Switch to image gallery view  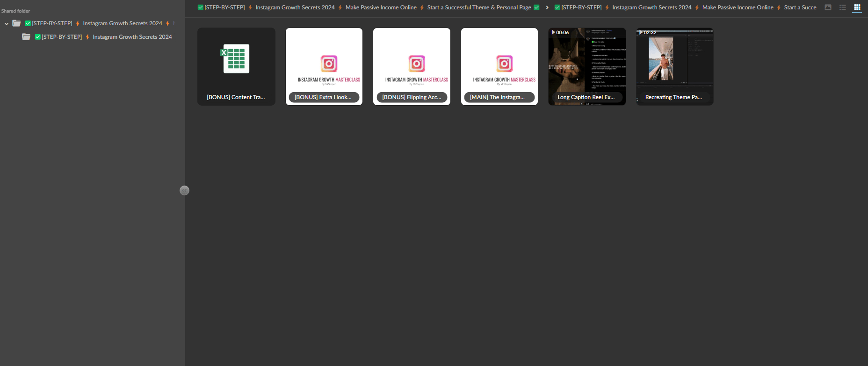click(828, 7)
